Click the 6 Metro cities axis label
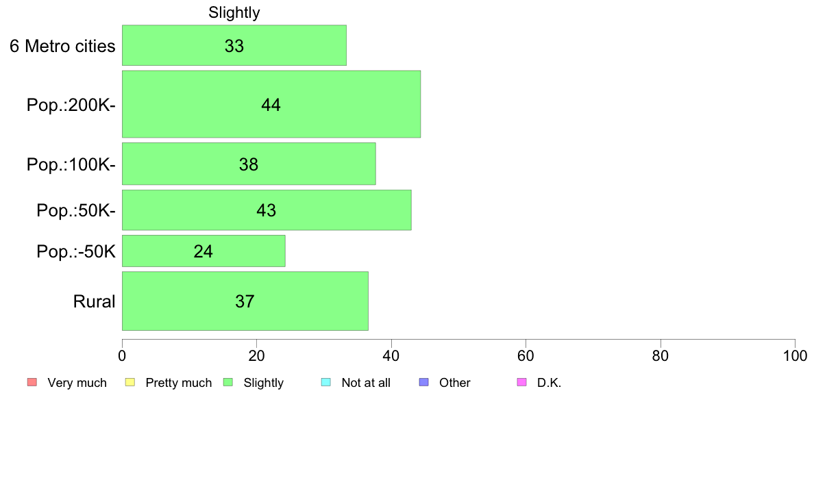The width and height of the screenshot is (814, 504). pos(62,46)
